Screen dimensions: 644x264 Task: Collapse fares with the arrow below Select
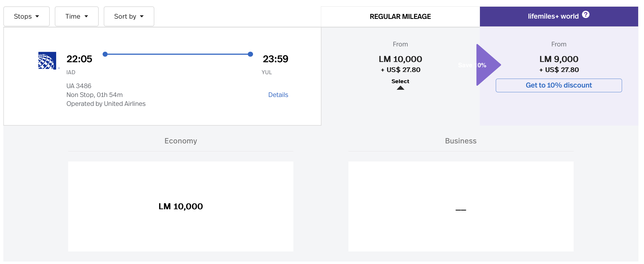400,88
